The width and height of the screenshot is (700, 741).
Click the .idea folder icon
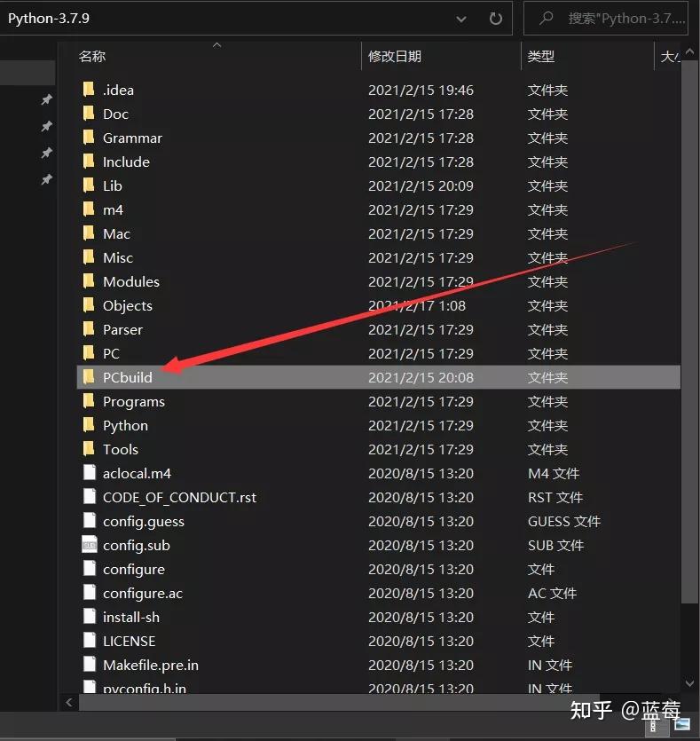pos(89,90)
